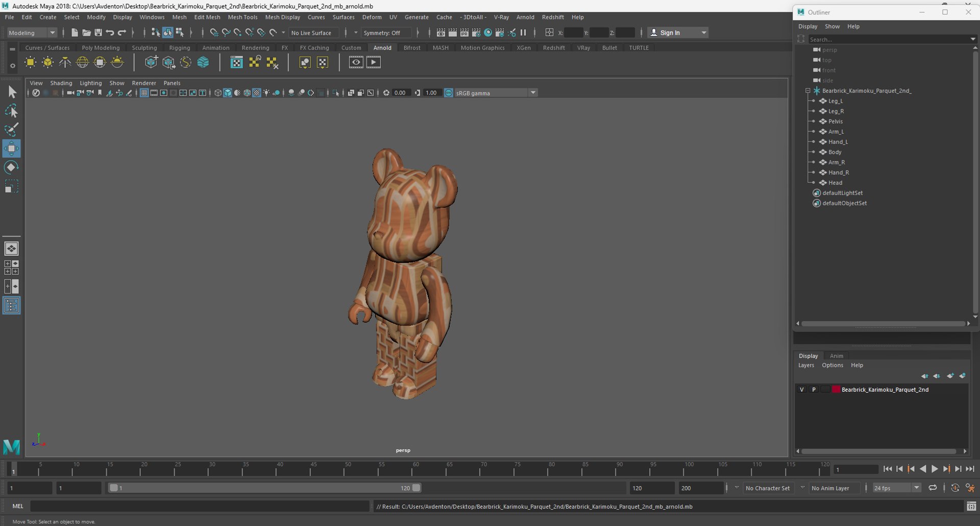Screen dimensions: 980x526
Task: Create Arnold skydome light
Action: tap(82, 62)
